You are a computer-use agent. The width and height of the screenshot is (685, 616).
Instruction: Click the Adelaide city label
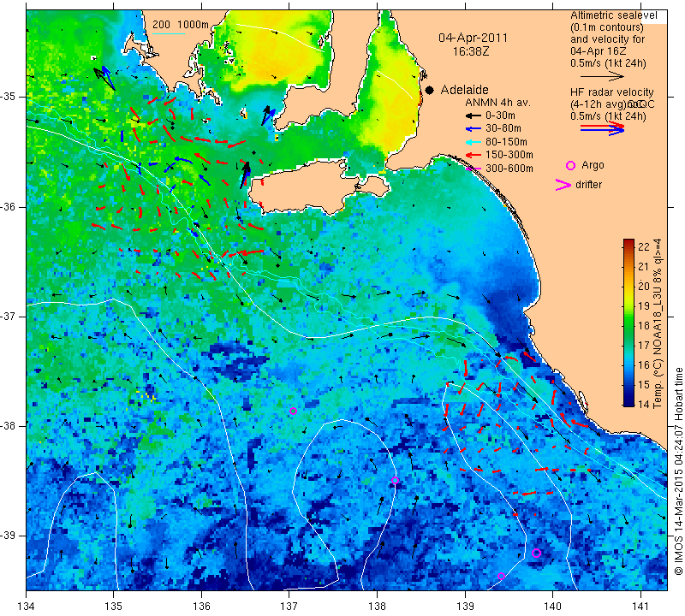click(464, 90)
